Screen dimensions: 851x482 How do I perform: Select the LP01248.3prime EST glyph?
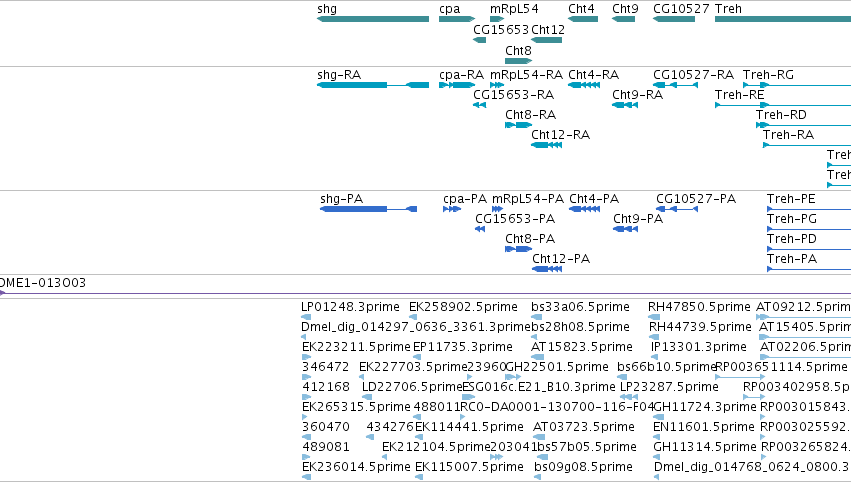point(306,317)
